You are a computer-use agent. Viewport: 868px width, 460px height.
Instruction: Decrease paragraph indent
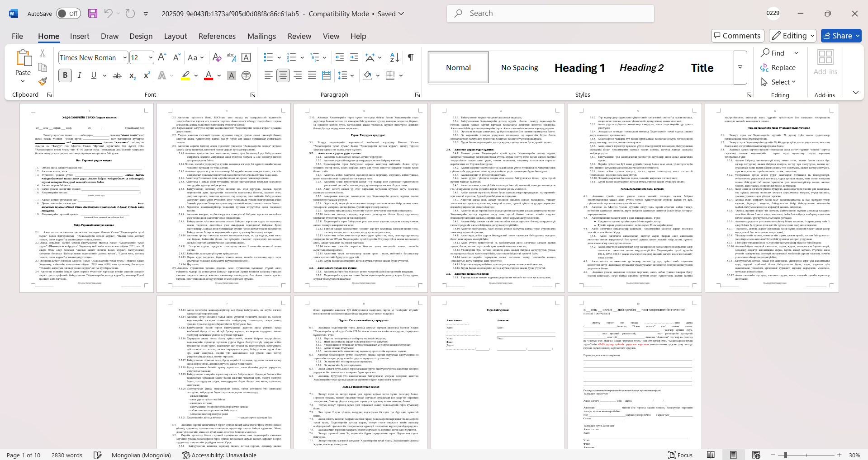pyautogui.click(x=340, y=57)
